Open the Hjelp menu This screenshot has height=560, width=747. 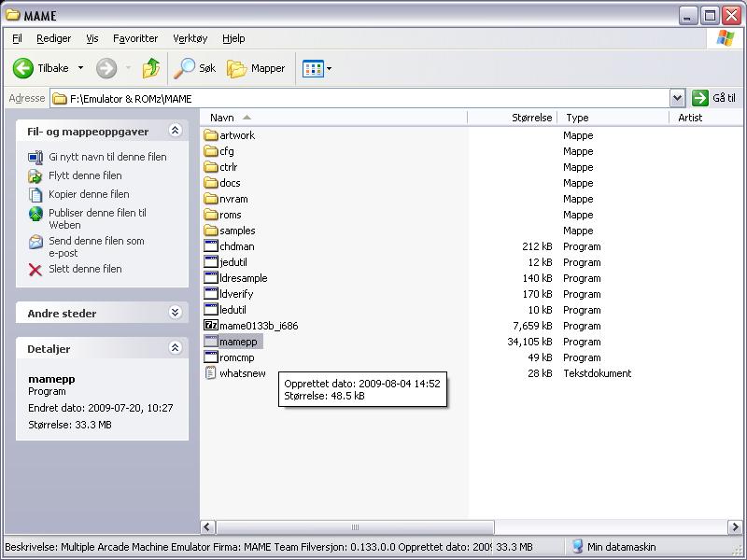[233, 38]
